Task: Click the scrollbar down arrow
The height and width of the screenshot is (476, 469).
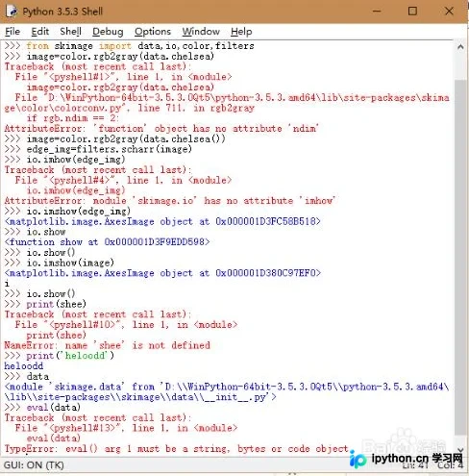Action: coord(460,450)
